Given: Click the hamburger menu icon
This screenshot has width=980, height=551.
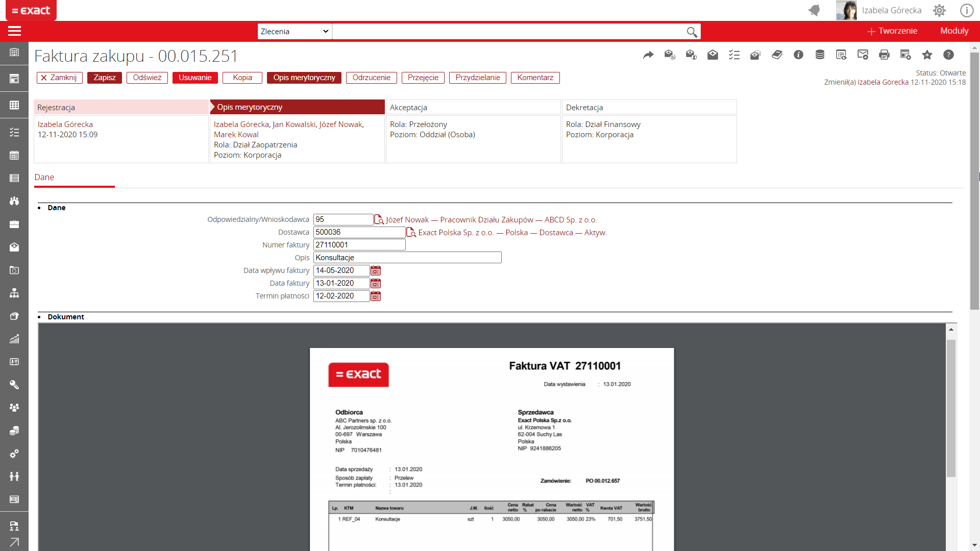Looking at the screenshot, I should click(14, 31).
